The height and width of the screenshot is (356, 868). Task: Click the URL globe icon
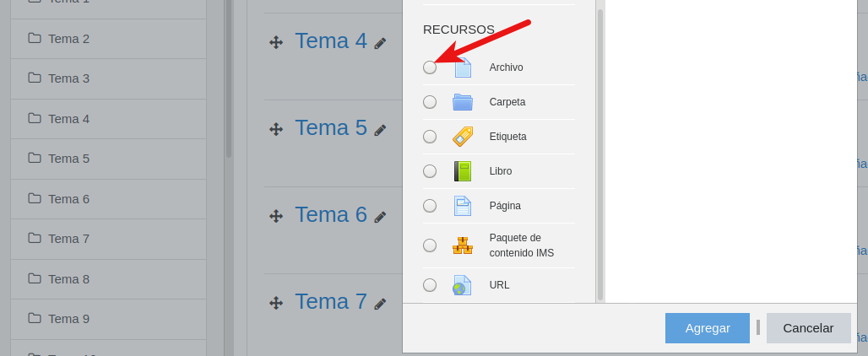point(463,285)
